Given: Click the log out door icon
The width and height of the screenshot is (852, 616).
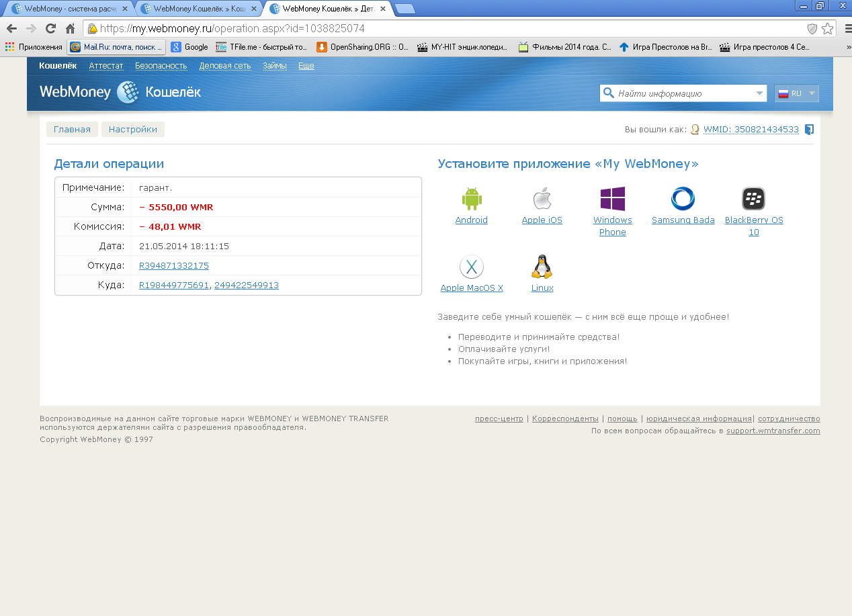Looking at the screenshot, I should point(809,130).
